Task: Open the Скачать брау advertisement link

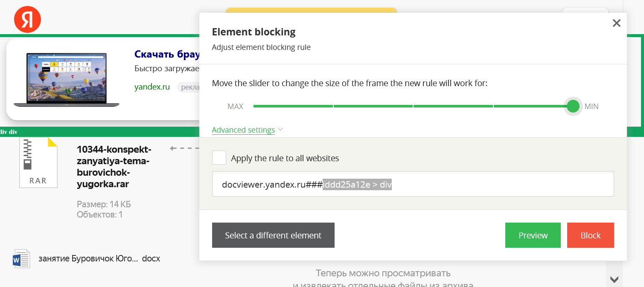Action: (167, 54)
